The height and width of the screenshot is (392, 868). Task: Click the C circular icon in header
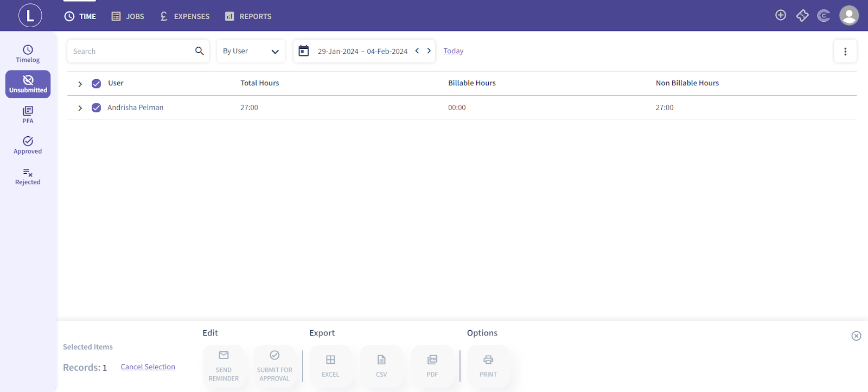(824, 15)
